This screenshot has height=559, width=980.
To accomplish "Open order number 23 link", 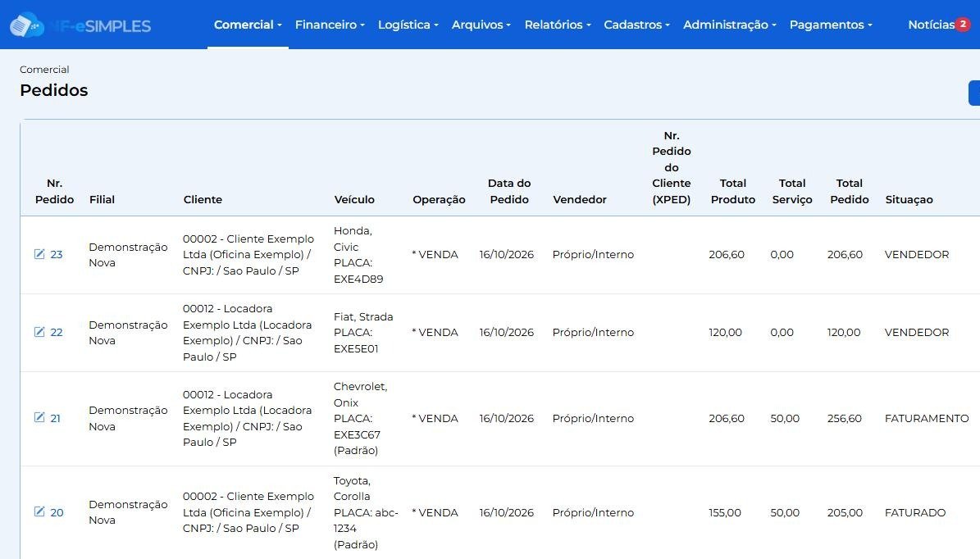I will (57, 254).
